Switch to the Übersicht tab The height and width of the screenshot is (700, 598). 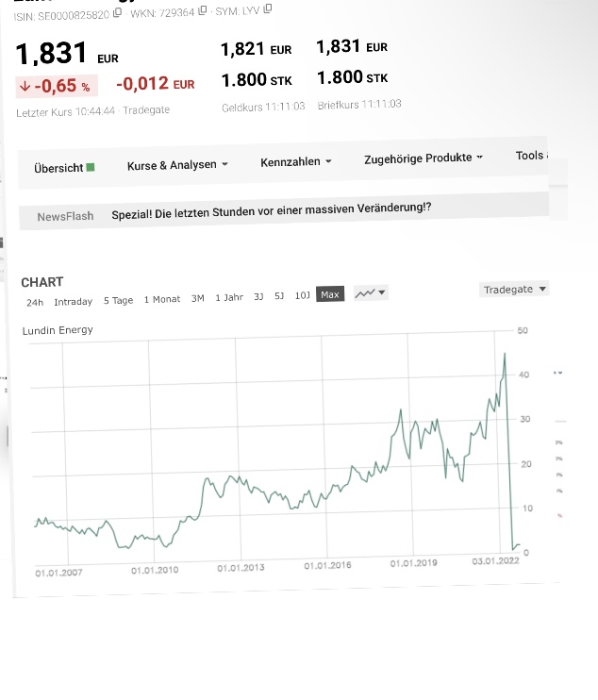pos(58,168)
